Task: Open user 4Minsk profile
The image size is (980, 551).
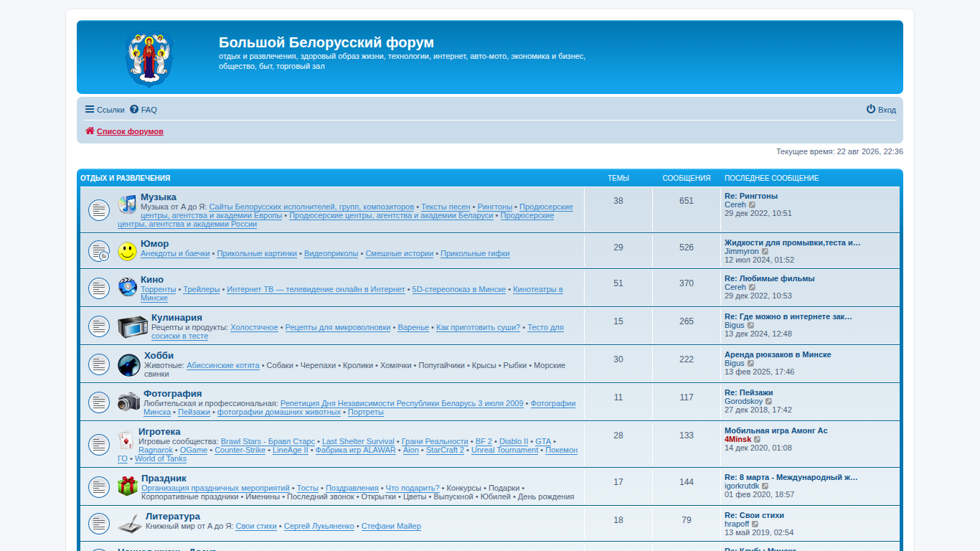Action: click(x=738, y=439)
